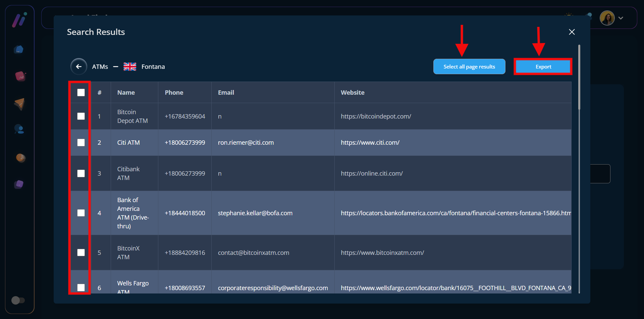This screenshot has width=644, height=319.
Task: Click the user profile avatar
Action: coord(607,18)
